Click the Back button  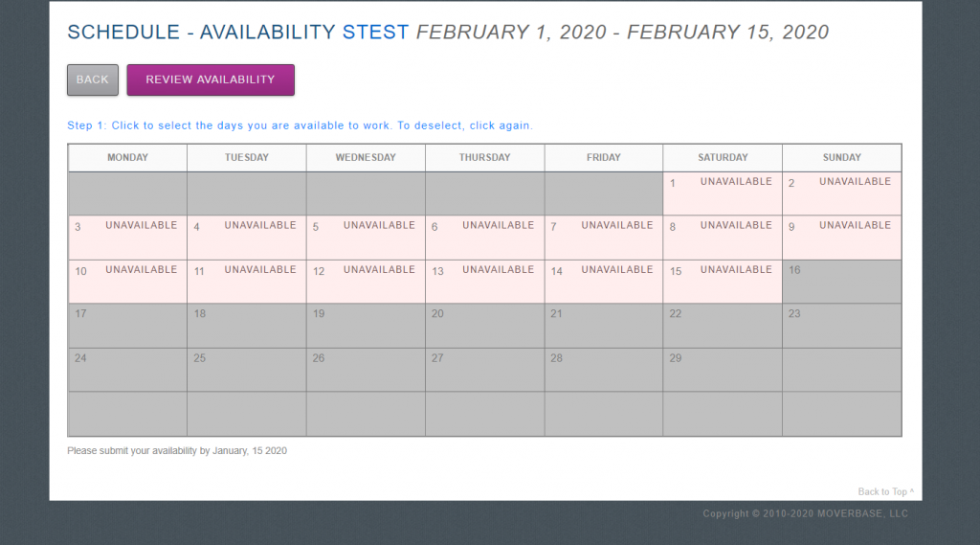click(93, 80)
